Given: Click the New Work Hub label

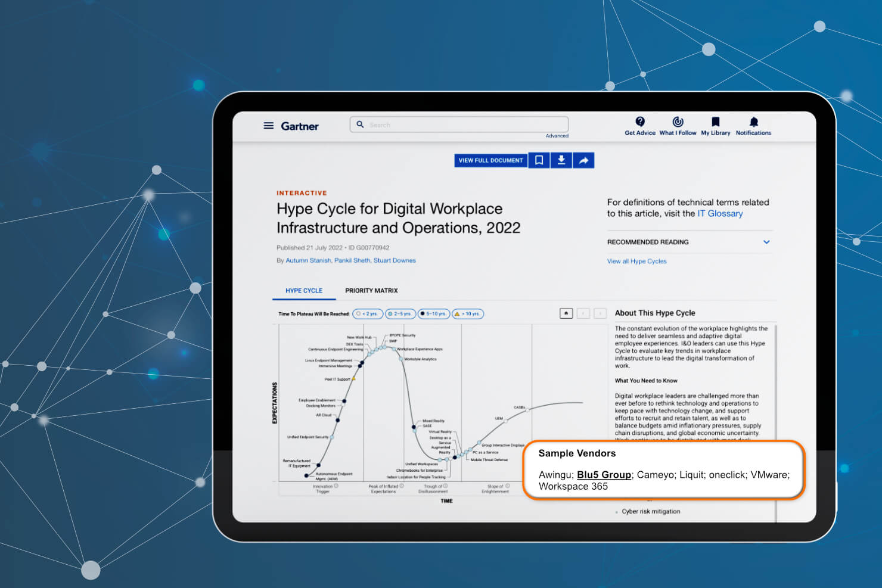Looking at the screenshot, I should coord(359,337).
